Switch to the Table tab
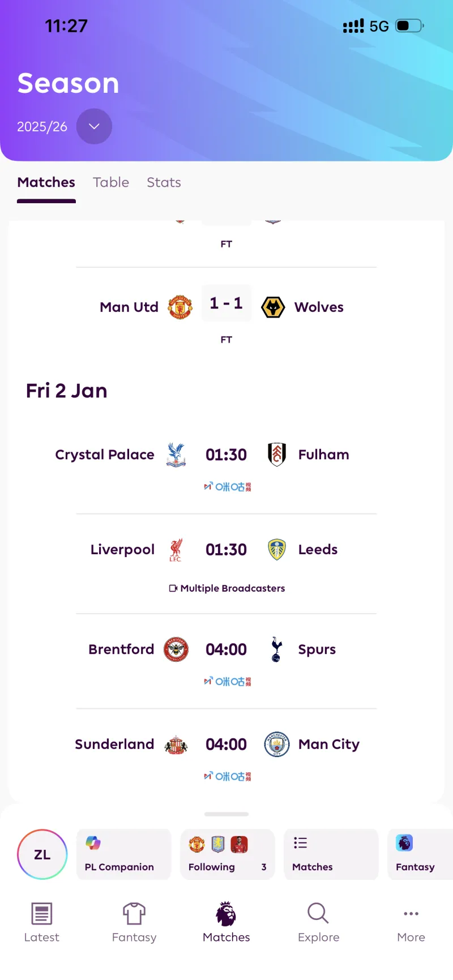This screenshot has height=980, width=453. pyautogui.click(x=111, y=182)
